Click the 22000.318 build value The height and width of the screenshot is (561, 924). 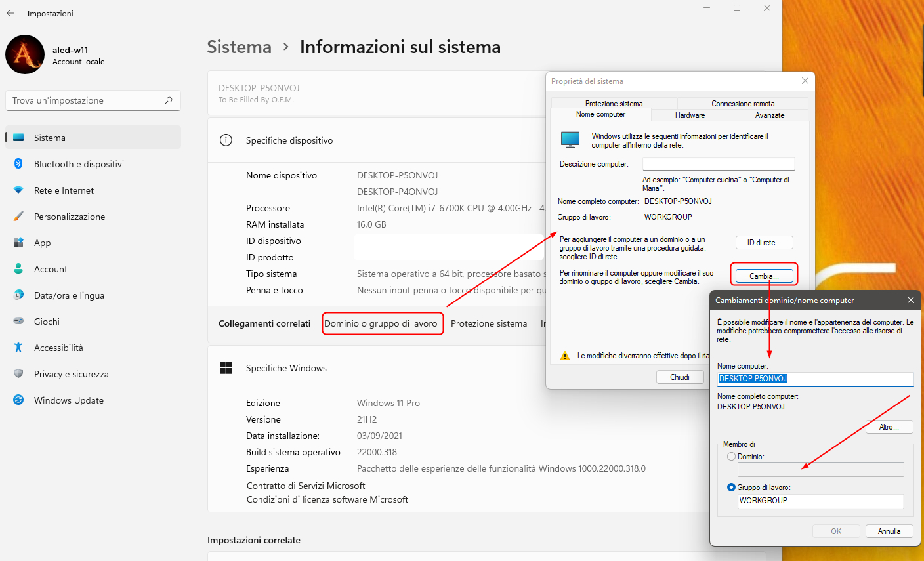tap(377, 452)
